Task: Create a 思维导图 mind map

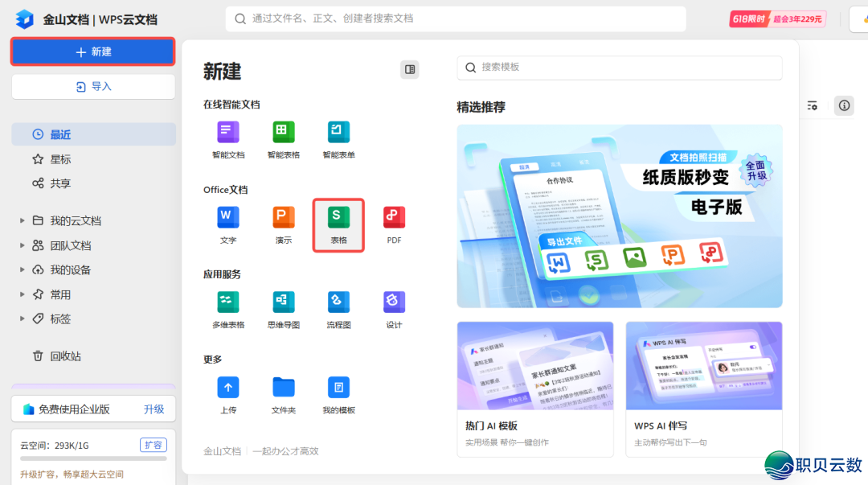Action: (284, 310)
